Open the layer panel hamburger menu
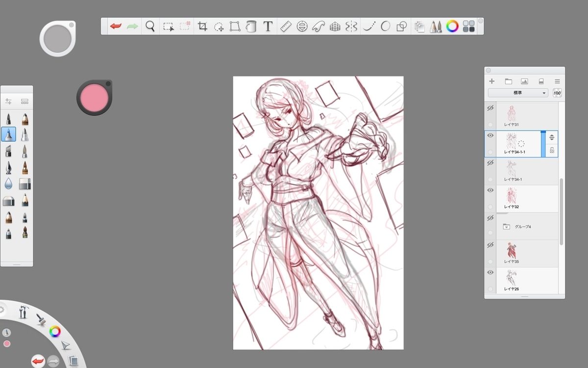Viewport: 588px width, 368px height. click(x=557, y=81)
